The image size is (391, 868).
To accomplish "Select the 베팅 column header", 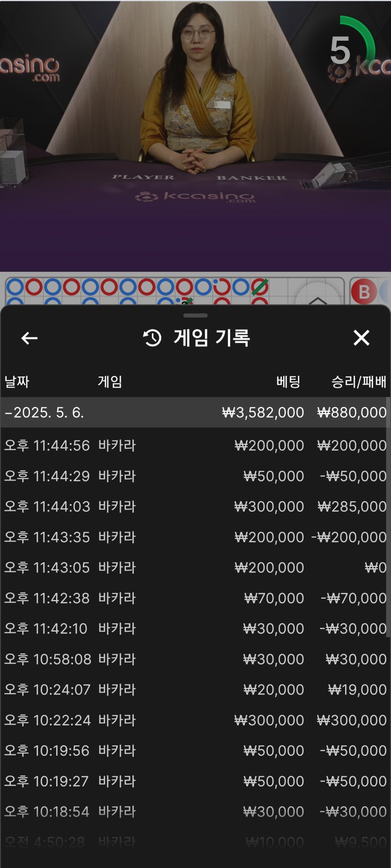I will pos(288,382).
